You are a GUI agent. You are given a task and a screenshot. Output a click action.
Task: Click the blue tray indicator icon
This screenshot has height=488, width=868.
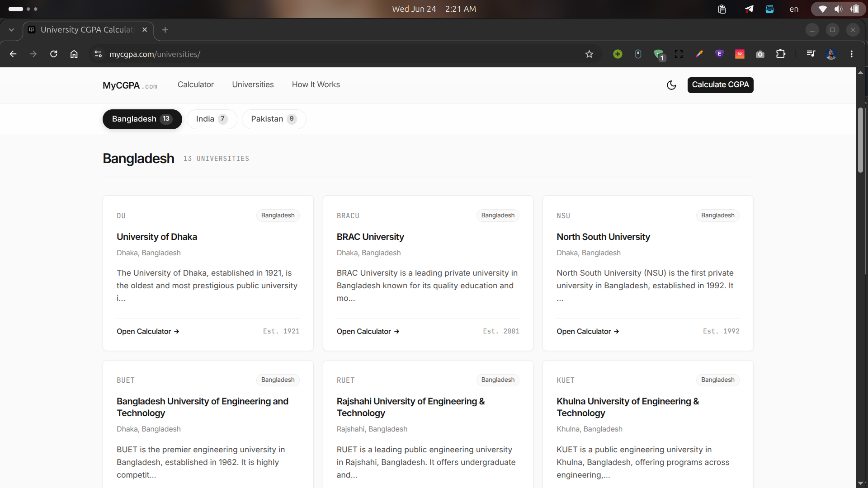769,9
